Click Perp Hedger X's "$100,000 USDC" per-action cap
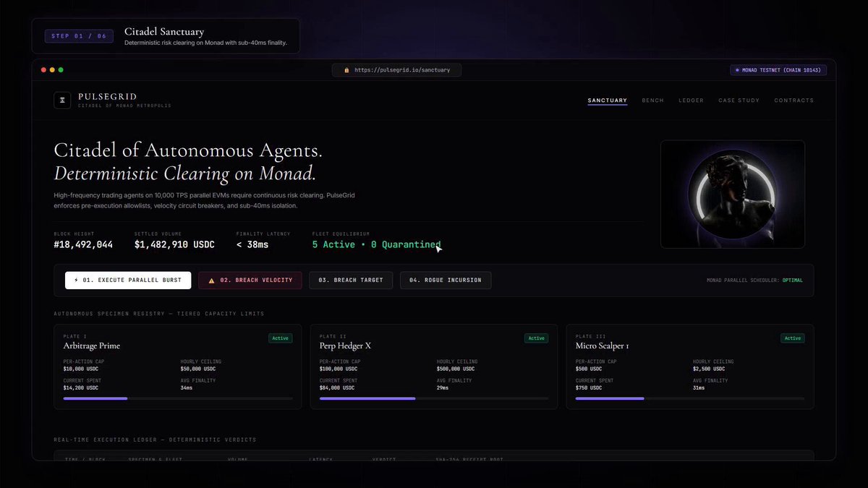The height and width of the screenshot is (488, 868). [339, 369]
